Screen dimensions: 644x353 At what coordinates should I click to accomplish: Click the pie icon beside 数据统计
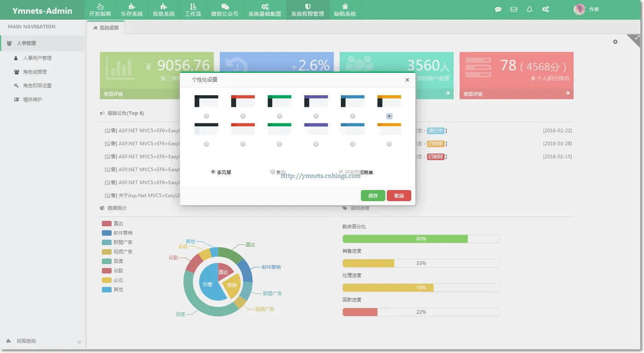click(102, 208)
